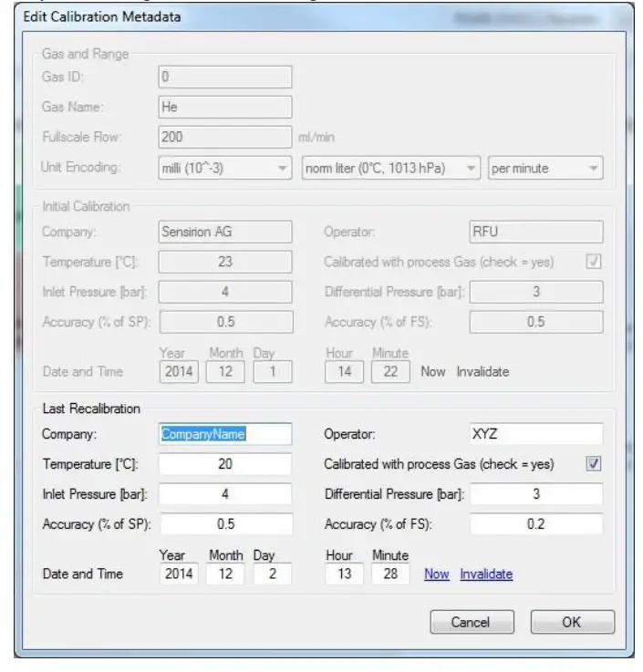Image resolution: width=643 pixels, height=672 pixels.
Task: Click the Fullscale Flow field showing 200
Action: tap(225, 137)
